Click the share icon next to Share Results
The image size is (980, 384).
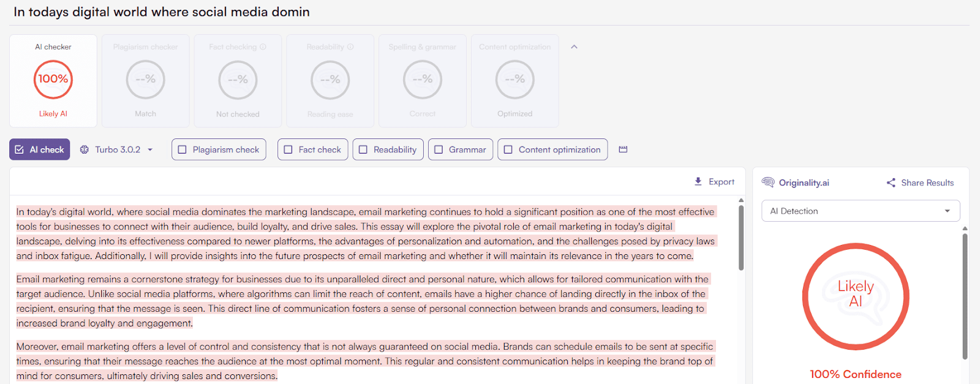click(890, 182)
